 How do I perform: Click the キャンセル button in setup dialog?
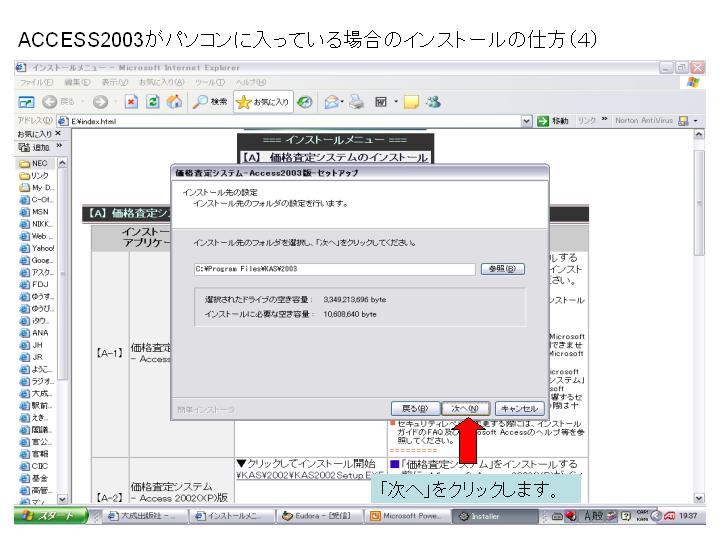(519, 408)
